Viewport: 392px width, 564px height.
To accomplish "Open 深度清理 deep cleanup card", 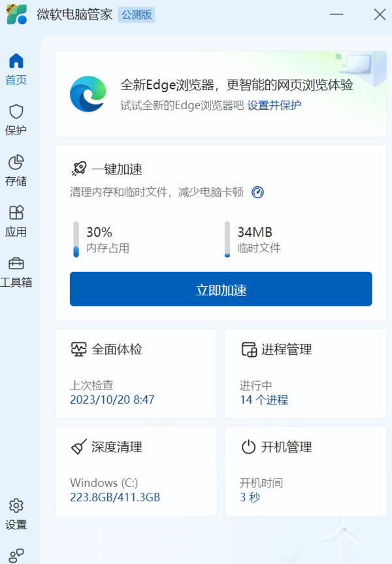I will click(136, 471).
